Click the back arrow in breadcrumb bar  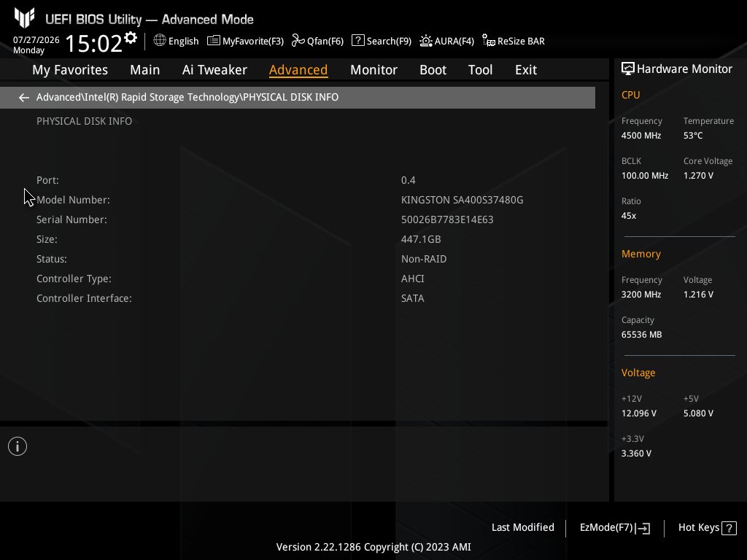(x=24, y=98)
